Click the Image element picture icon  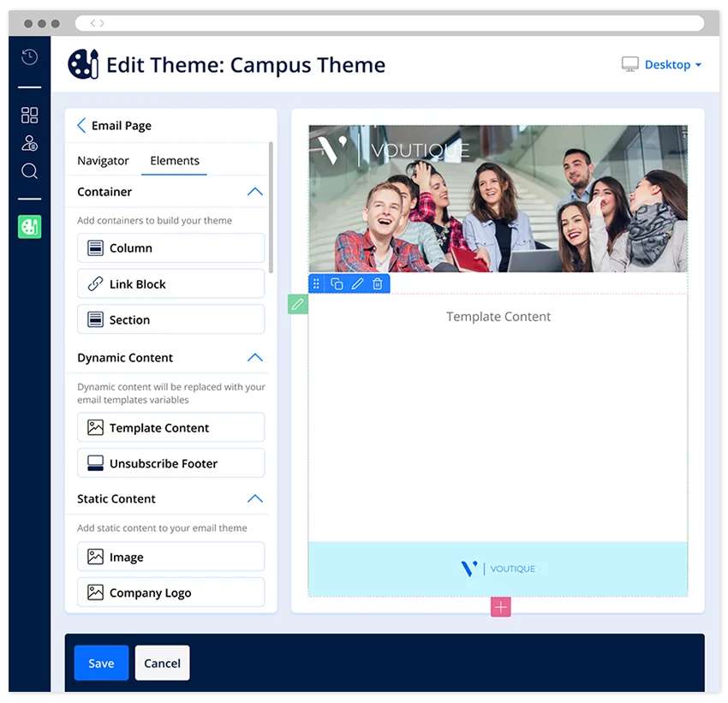95,557
